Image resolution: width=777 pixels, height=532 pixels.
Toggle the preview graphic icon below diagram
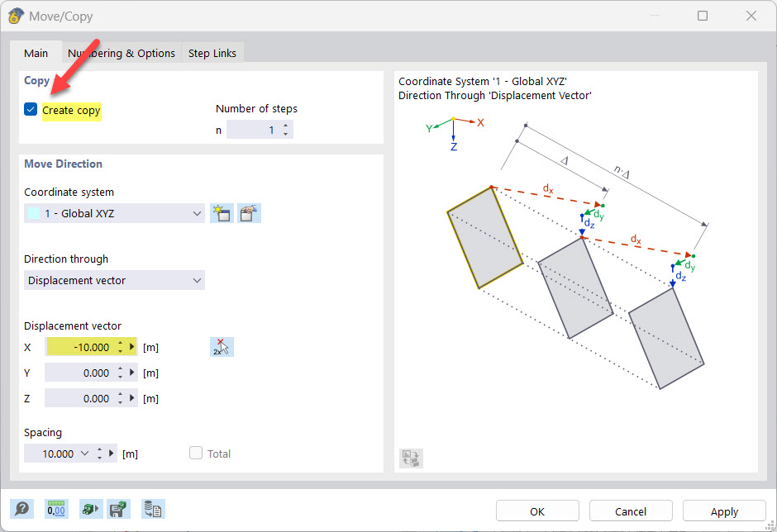411,458
